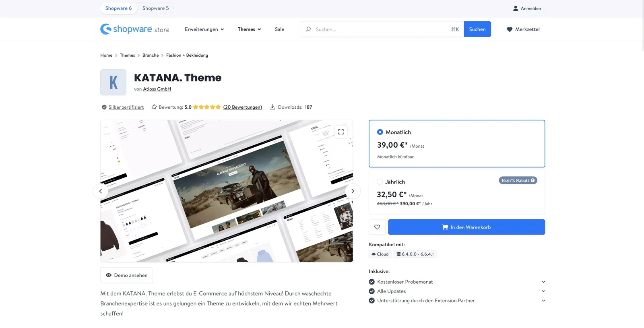The height and width of the screenshot is (328, 644).
Task: Click the 32,50 €* yearly price
Action: (x=392, y=194)
